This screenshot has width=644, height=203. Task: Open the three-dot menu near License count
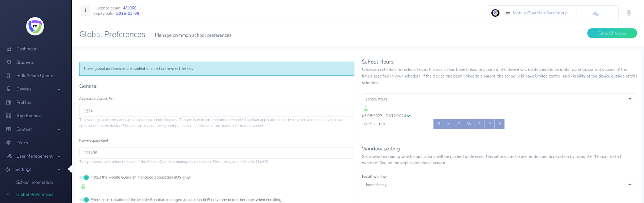pyautogui.click(x=85, y=10)
